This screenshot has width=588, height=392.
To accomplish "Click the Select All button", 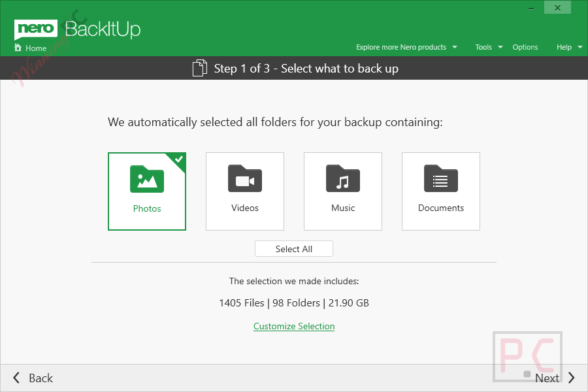I will (x=293, y=249).
